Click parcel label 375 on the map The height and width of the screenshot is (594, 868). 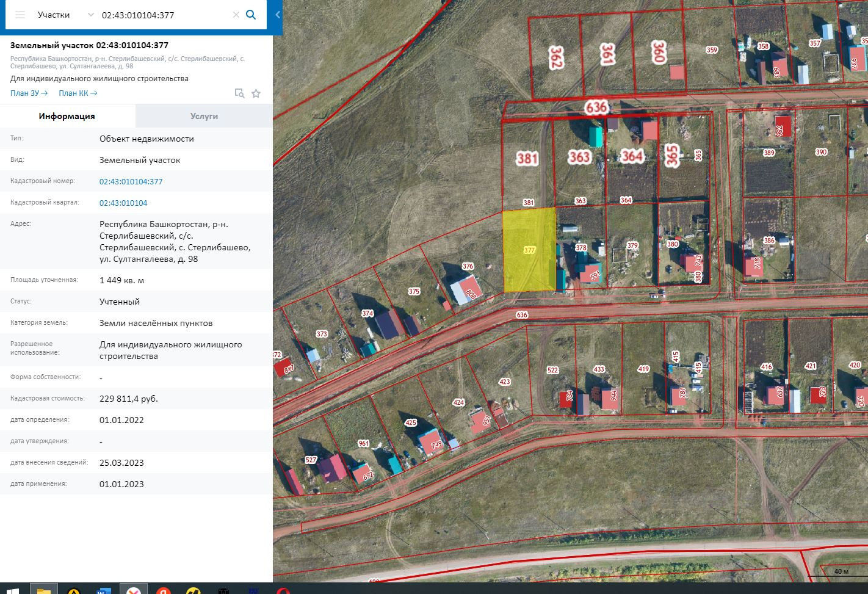(414, 291)
